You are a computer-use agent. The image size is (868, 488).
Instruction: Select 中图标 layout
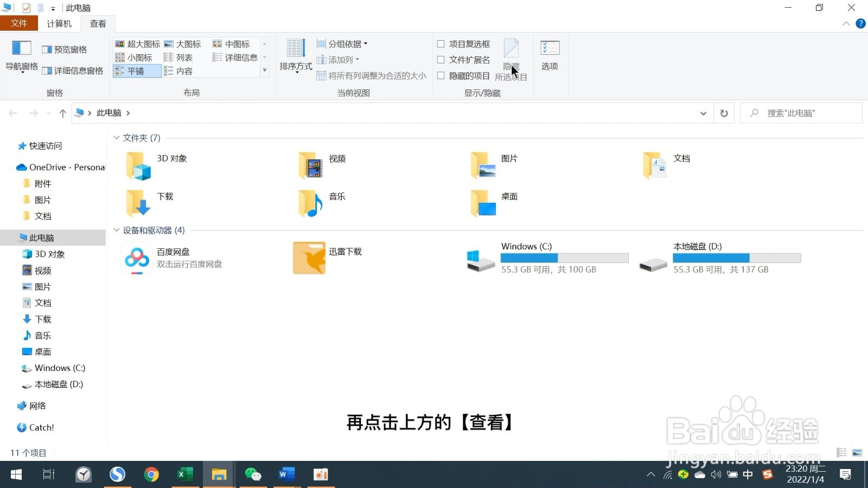point(231,44)
